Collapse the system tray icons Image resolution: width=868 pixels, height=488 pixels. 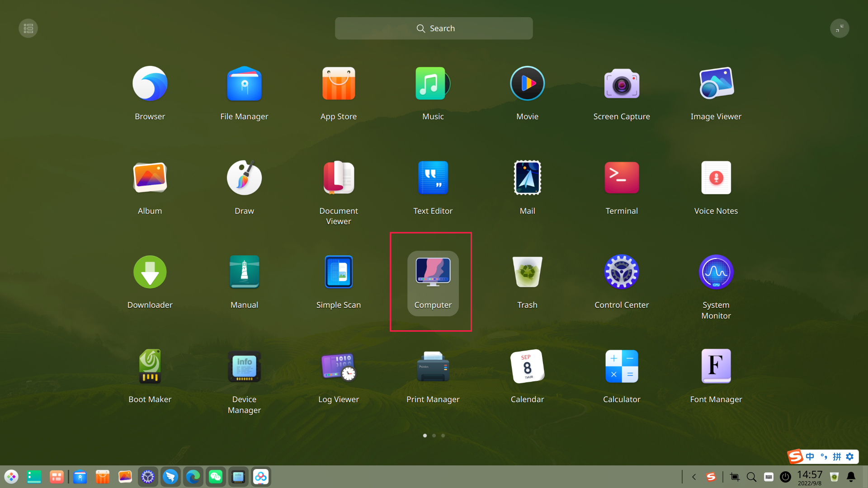694,477
